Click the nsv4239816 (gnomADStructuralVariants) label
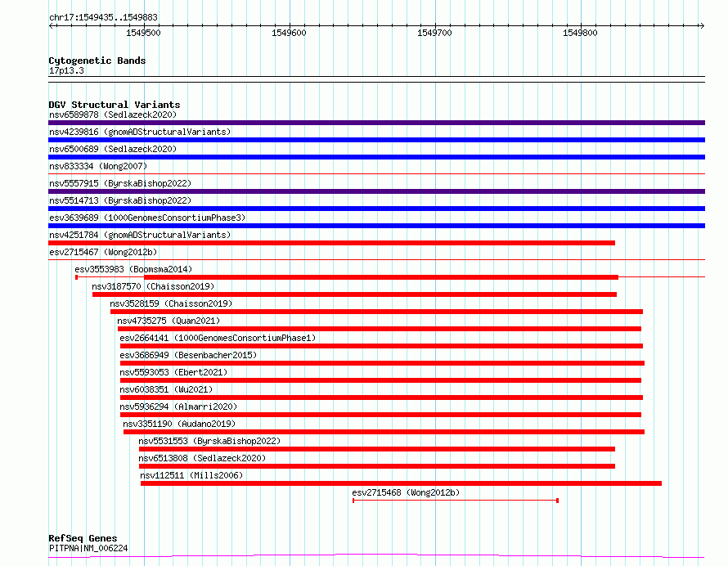 (140, 132)
